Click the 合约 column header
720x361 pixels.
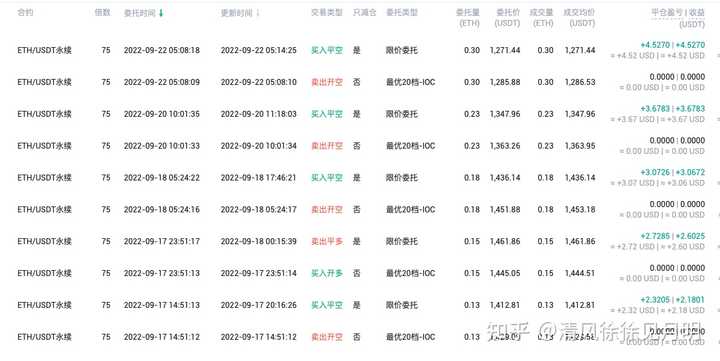[x=25, y=13]
